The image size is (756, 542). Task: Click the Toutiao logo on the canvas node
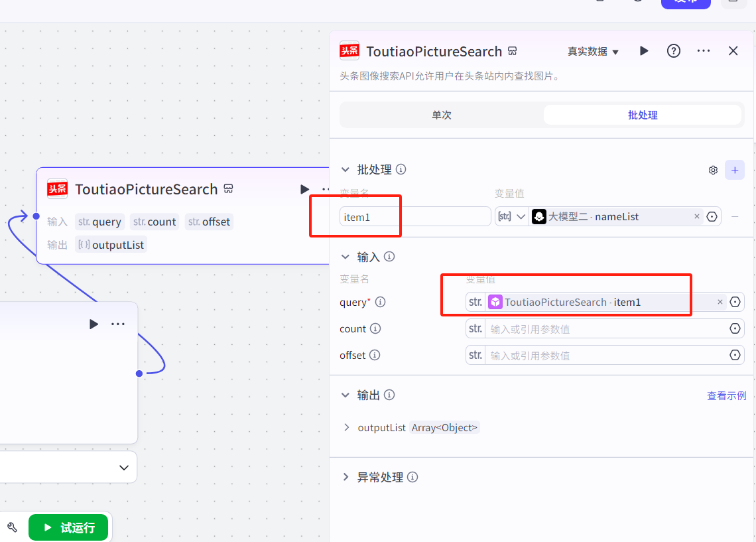pos(58,188)
